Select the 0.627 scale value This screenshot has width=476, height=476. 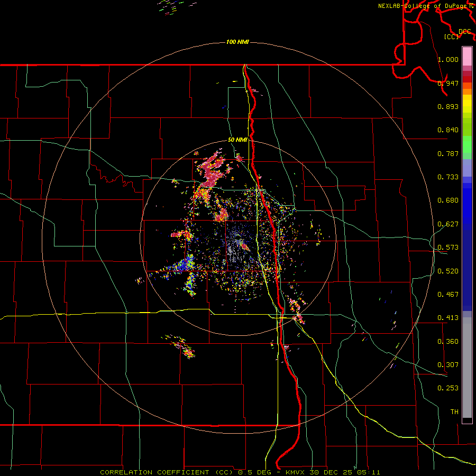click(x=448, y=224)
